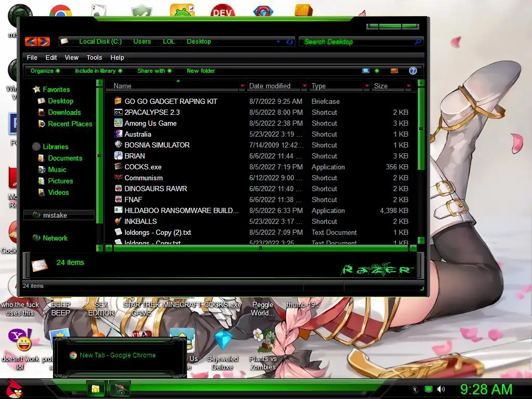Click the orange Back navigation arrow

pos(31,42)
